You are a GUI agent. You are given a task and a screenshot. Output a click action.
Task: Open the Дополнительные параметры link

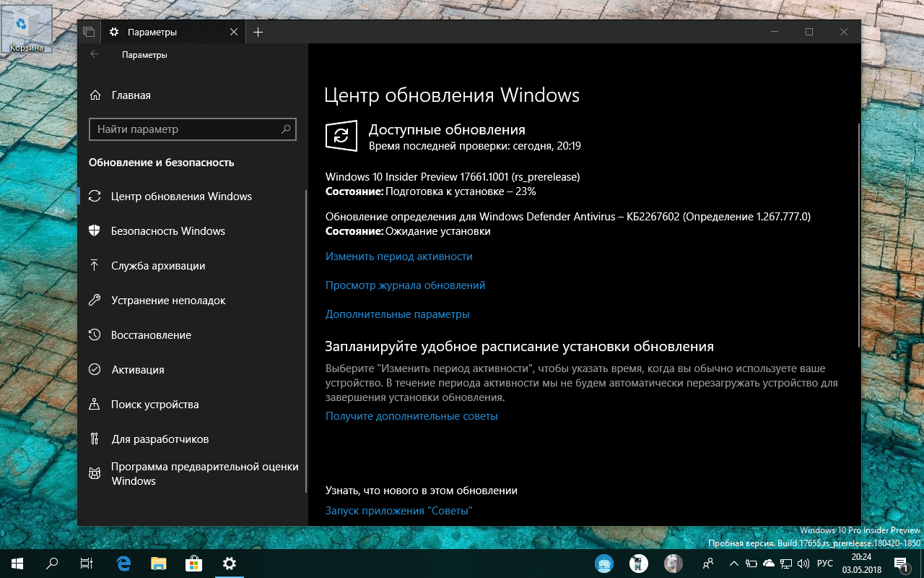tap(398, 314)
